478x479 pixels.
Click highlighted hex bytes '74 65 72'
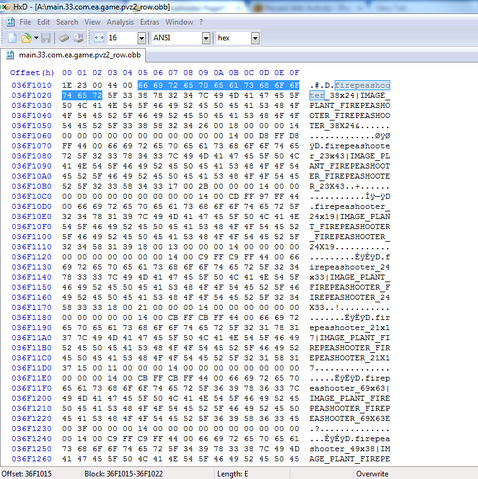pyautogui.click(x=82, y=95)
